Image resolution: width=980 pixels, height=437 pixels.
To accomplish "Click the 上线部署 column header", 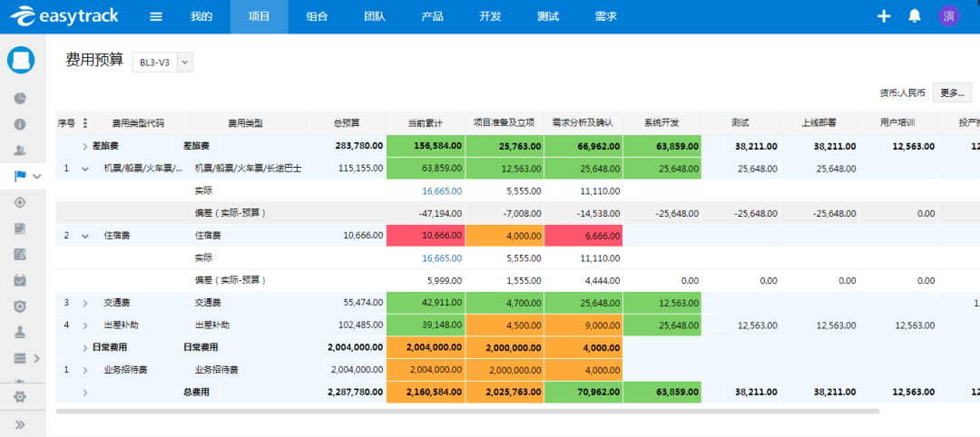I will pos(819,123).
